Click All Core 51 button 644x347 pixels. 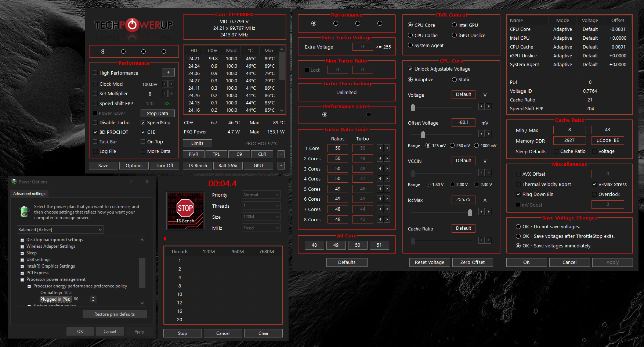tap(379, 245)
